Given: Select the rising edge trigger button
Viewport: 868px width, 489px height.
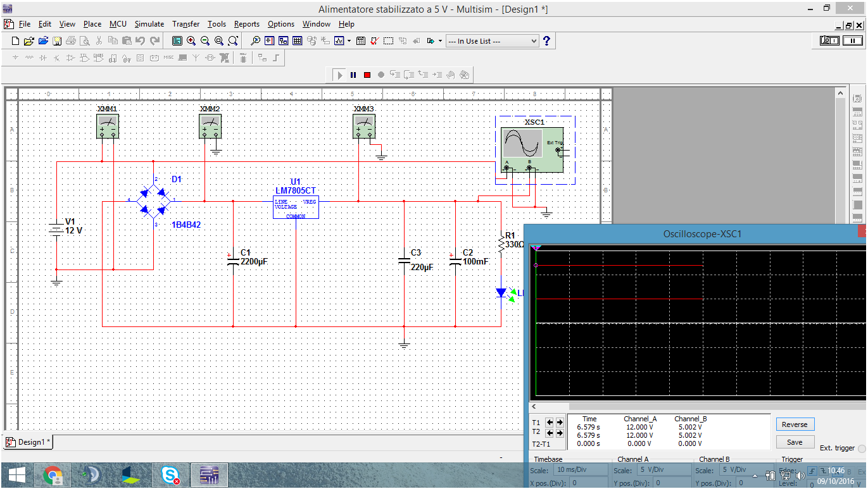Looking at the screenshot, I should [x=812, y=471].
